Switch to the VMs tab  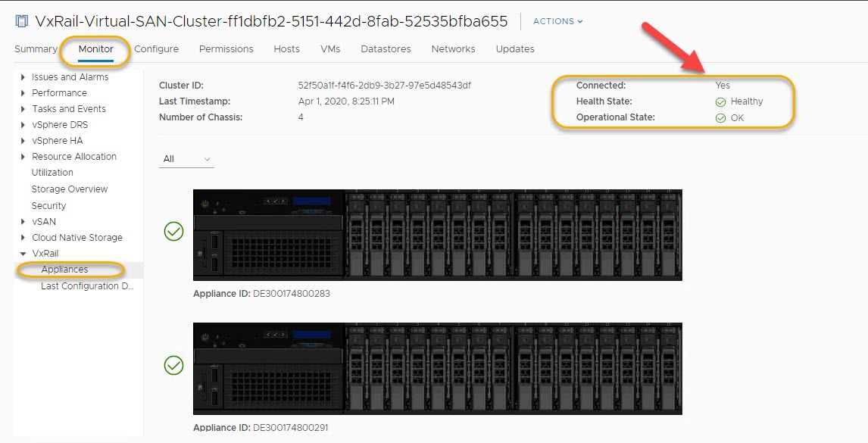point(330,48)
